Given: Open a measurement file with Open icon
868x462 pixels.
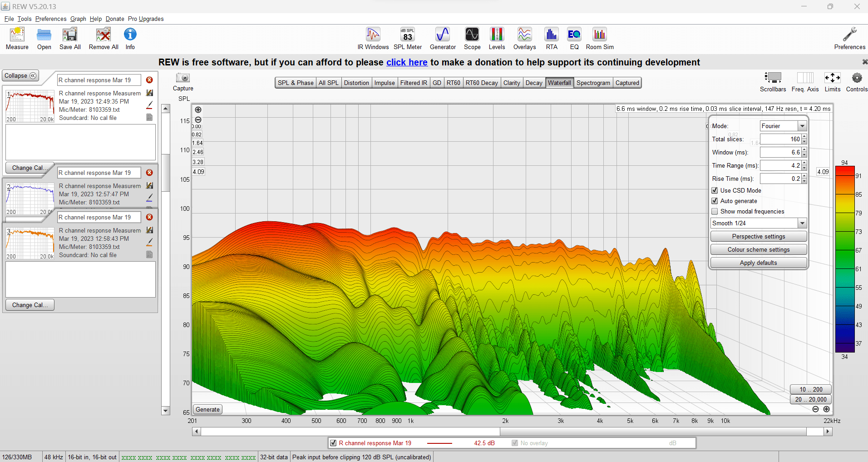Looking at the screenshot, I should pos(44,38).
